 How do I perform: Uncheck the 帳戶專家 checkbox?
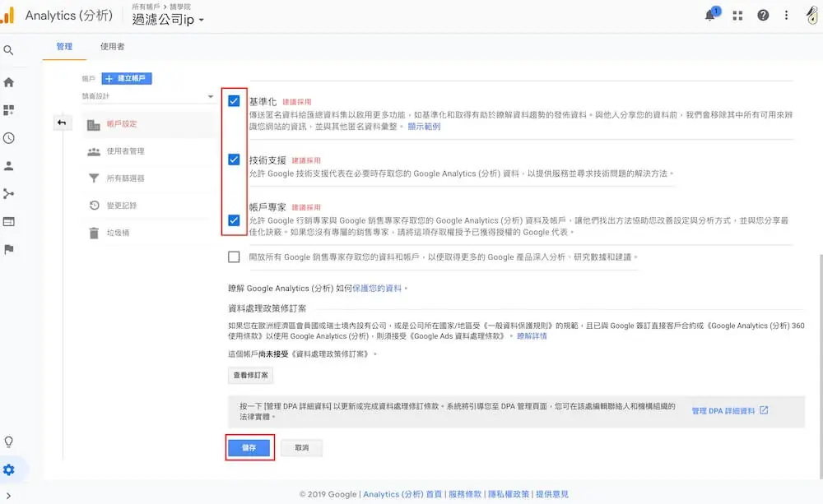(234, 220)
